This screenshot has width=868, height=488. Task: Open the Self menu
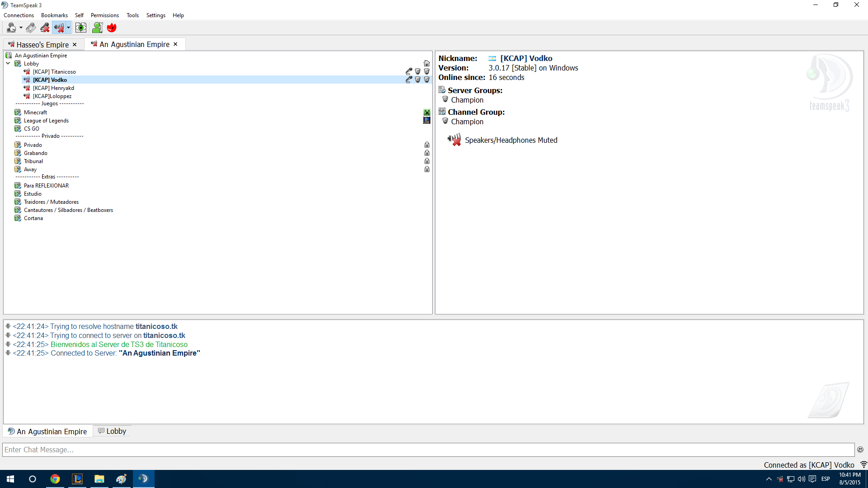pyautogui.click(x=79, y=15)
